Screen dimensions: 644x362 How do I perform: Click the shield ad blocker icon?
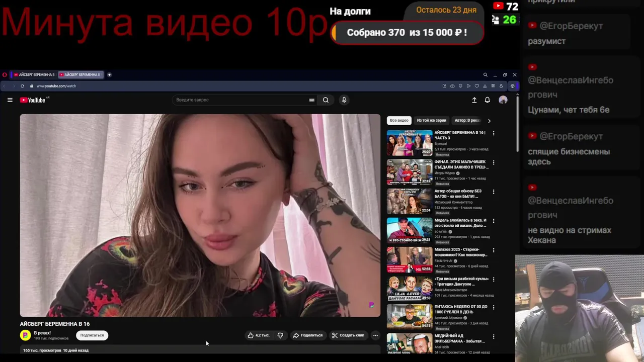tap(460, 86)
